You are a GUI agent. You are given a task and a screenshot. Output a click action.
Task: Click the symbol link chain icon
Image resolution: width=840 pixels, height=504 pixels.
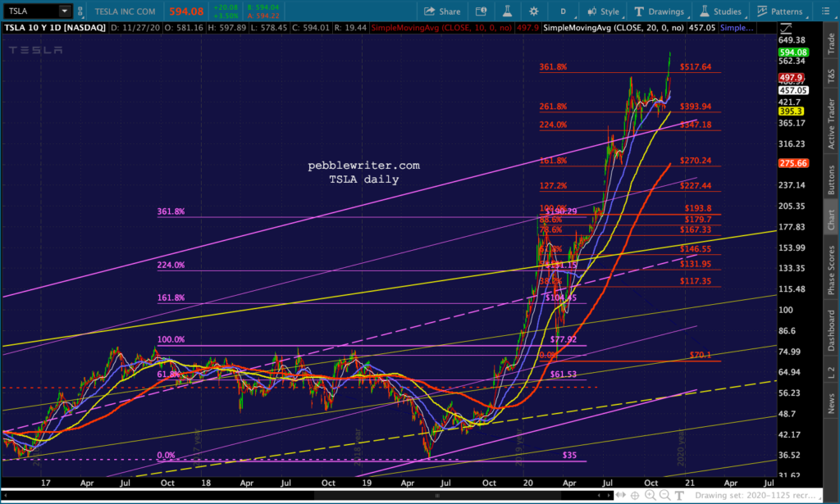pyautogui.click(x=80, y=11)
